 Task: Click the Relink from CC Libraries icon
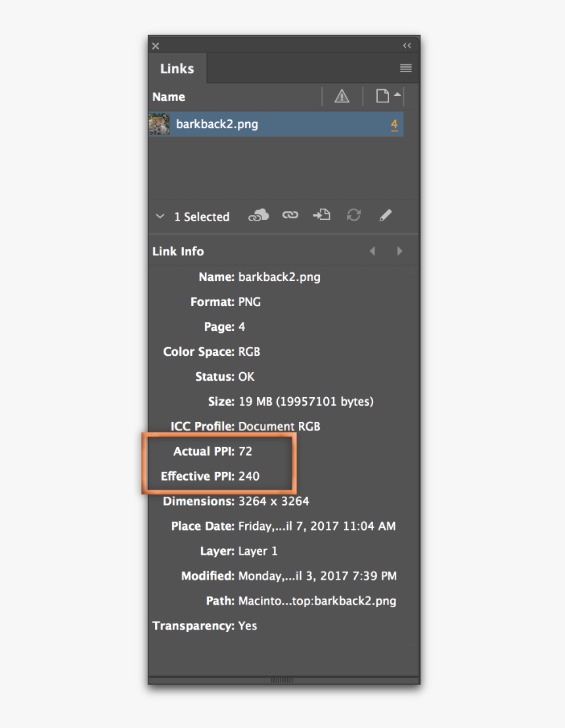click(x=258, y=215)
